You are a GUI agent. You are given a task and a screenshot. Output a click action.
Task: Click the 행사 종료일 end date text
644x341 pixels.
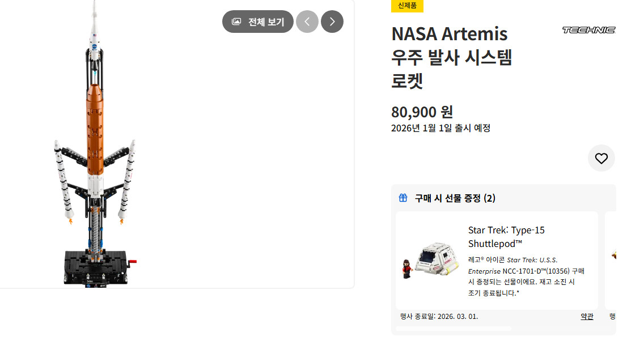tap(439, 316)
